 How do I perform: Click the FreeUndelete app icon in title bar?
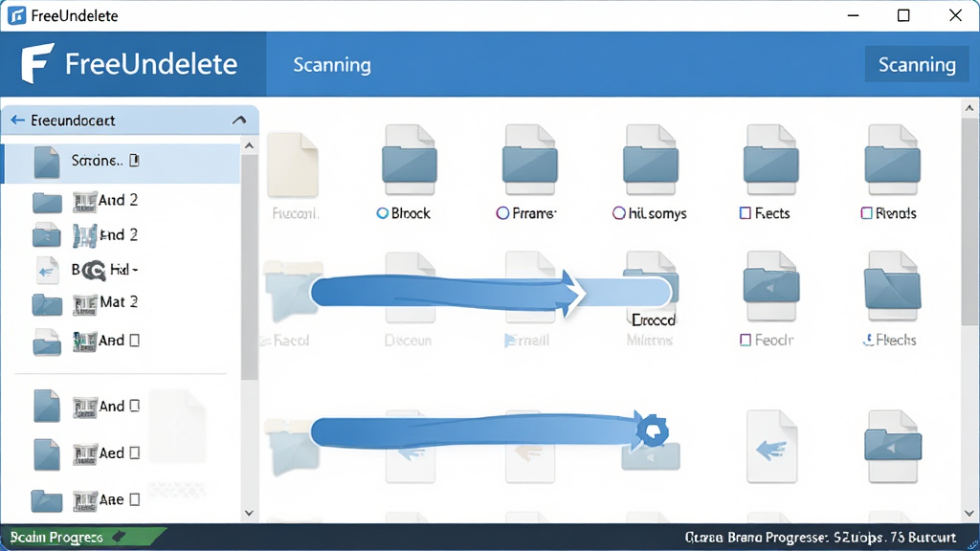pos(17,15)
